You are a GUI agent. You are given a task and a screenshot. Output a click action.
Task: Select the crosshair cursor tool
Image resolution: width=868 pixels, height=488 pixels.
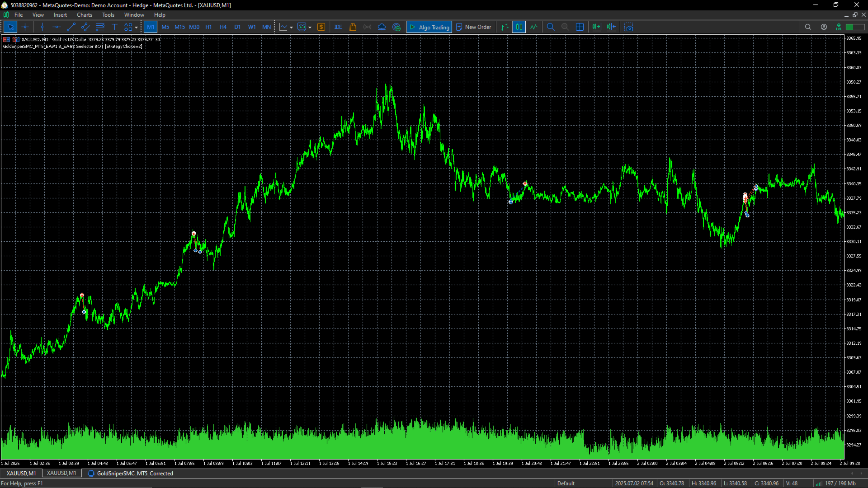pos(25,27)
